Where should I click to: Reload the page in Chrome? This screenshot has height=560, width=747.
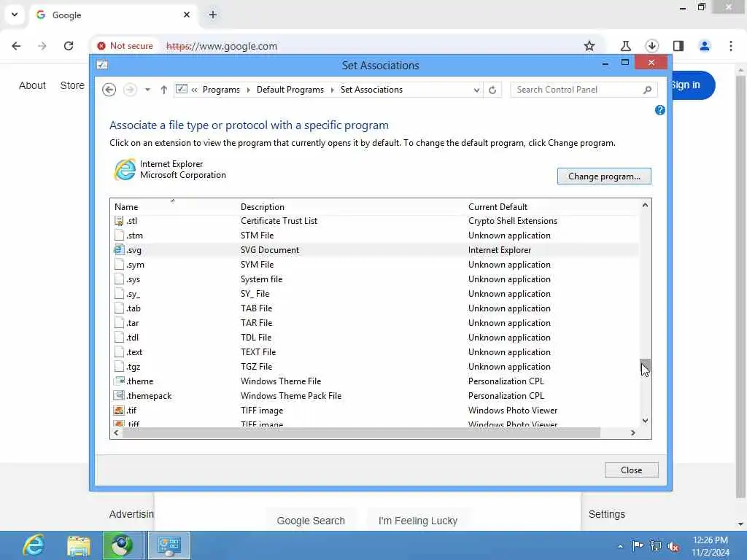tap(69, 46)
